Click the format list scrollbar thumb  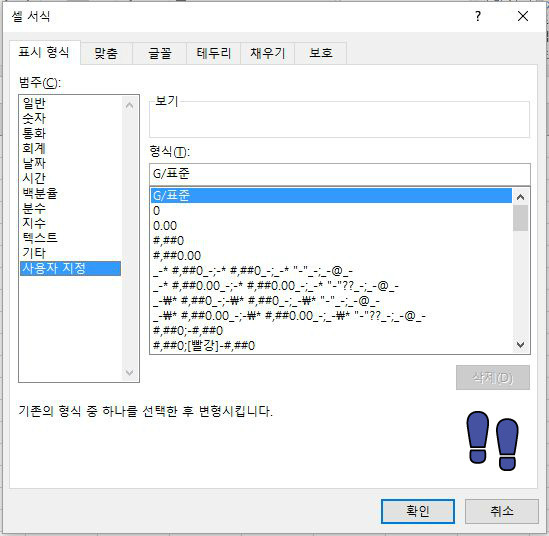click(x=521, y=218)
